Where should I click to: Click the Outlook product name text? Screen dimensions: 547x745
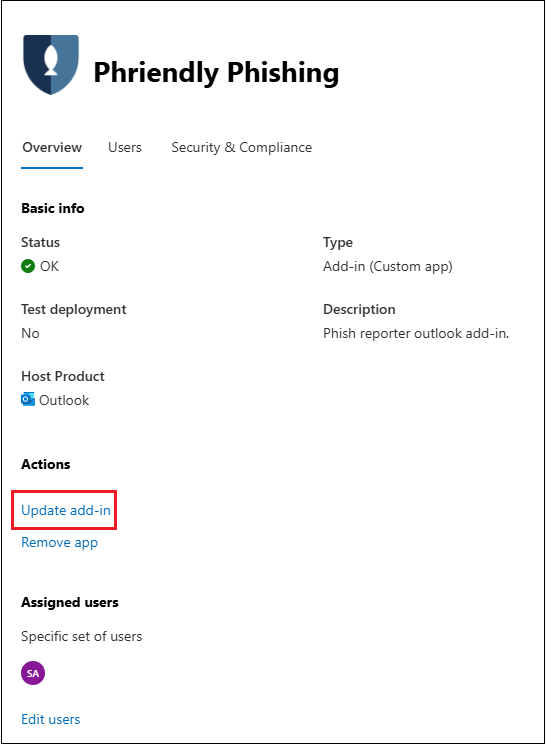(64, 401)
